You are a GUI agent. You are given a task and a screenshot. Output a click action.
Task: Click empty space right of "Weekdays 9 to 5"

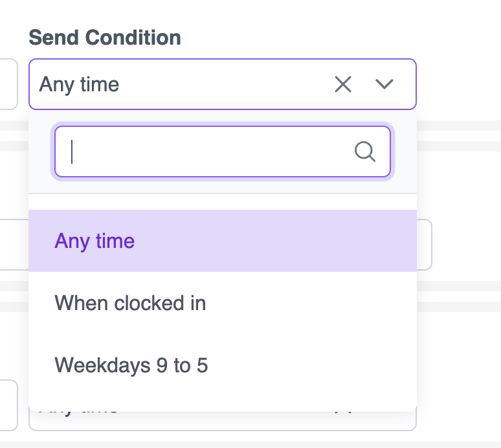[311, 365]
